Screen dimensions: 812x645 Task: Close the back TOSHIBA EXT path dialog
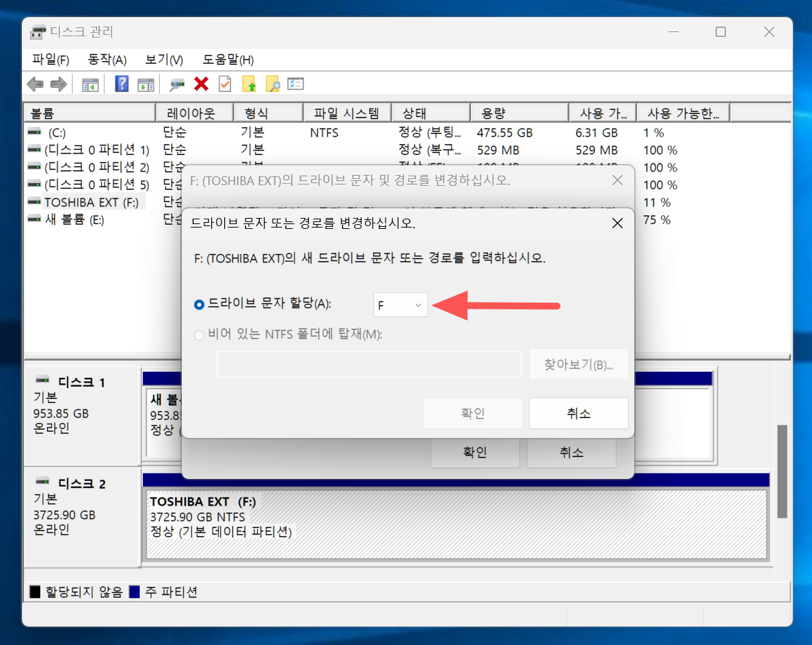(x=617, y=180)
